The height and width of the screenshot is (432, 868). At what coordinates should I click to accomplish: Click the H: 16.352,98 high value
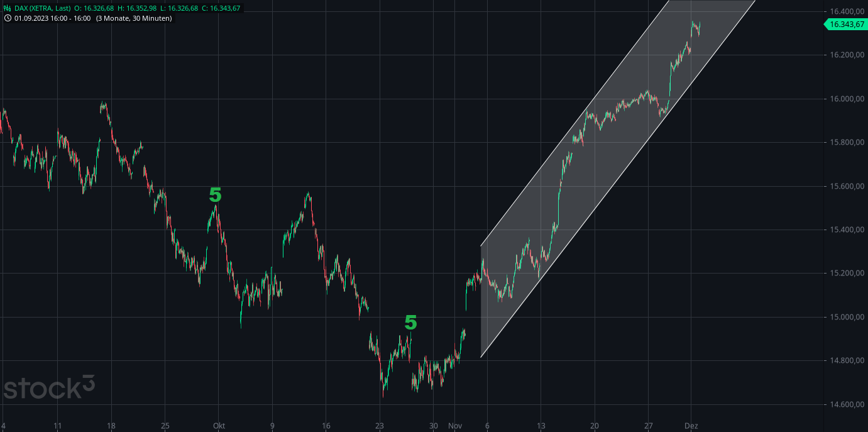click(137, 8)
